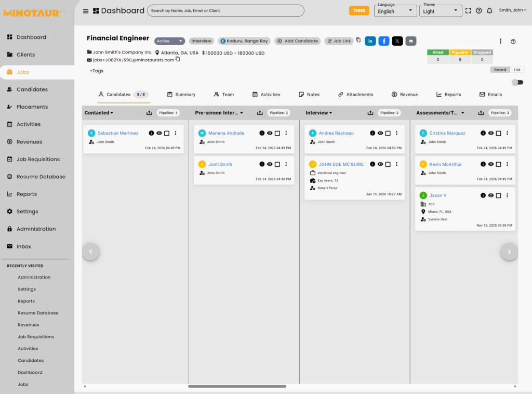The width and height of the screenshot is (532, 394).
Task: Click the horizontal scrollbar at bottom
Action: click(x=237, y=386)
